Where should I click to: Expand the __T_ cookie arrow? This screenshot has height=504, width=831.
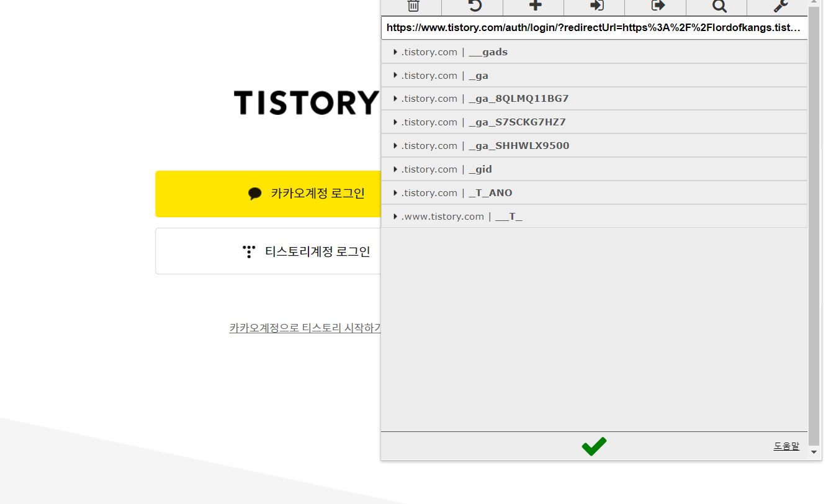pos(395,217)
